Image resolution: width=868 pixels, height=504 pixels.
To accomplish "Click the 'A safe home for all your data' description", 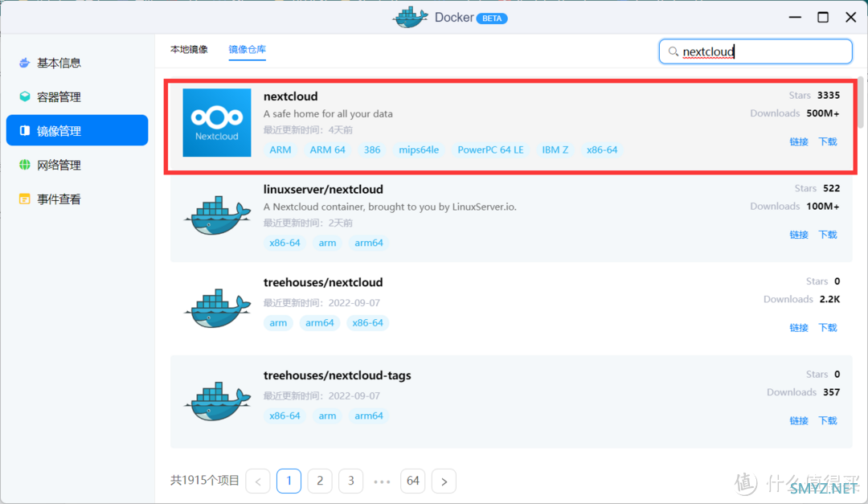I will point(328,113).
